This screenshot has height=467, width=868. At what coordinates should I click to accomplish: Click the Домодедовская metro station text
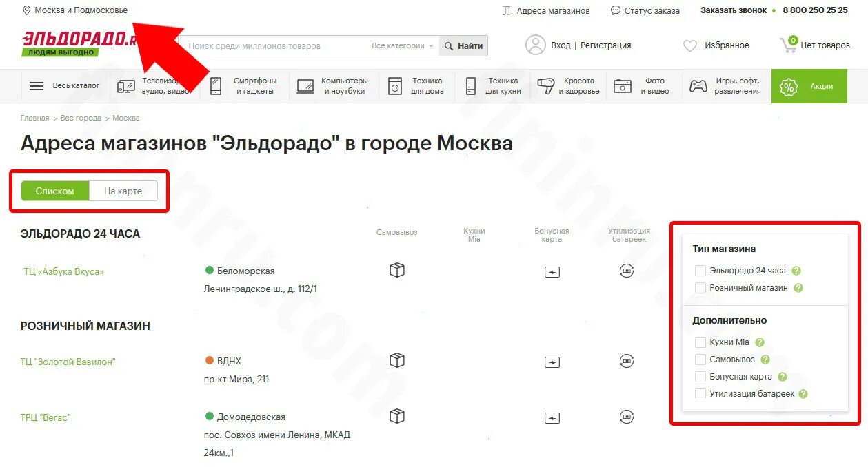coord(251,417)
